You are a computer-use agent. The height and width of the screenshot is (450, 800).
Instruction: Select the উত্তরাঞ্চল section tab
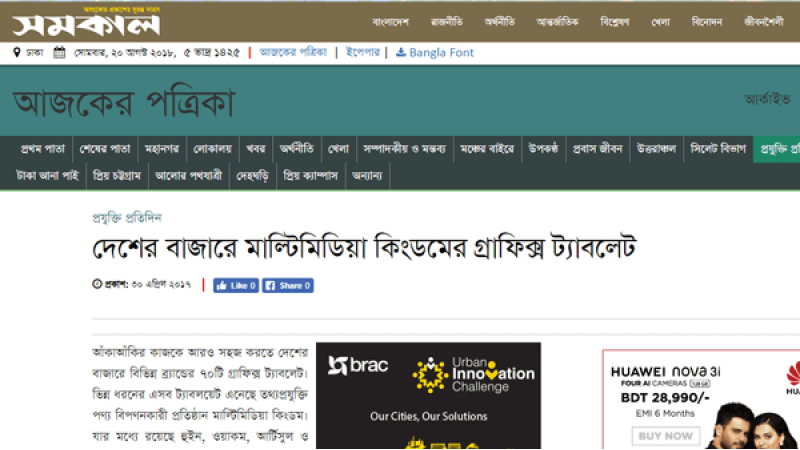[656, 149]
